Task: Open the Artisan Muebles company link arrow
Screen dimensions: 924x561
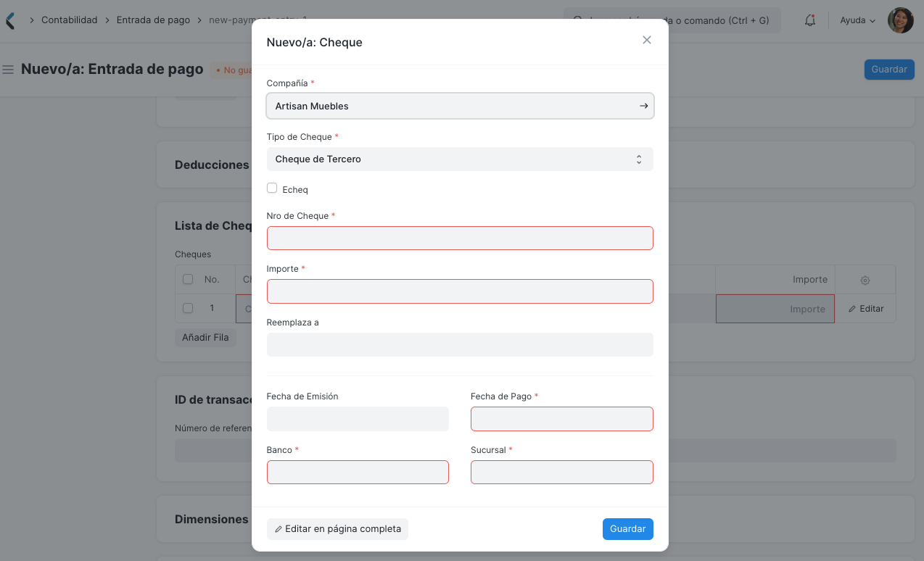Action: tap(643, 106)
